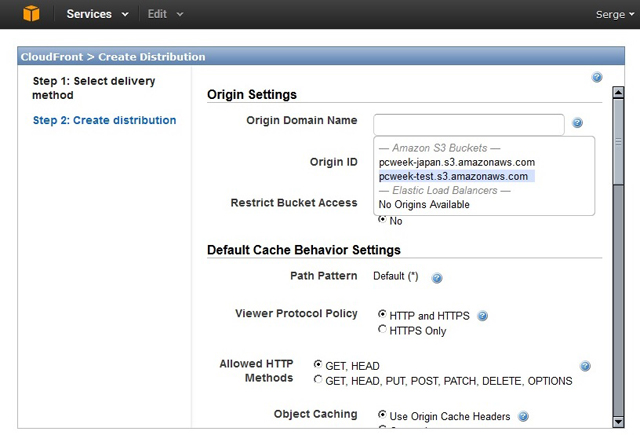Select No for Restrict Bucket Access
640x435 pixels.
(382, 220)
